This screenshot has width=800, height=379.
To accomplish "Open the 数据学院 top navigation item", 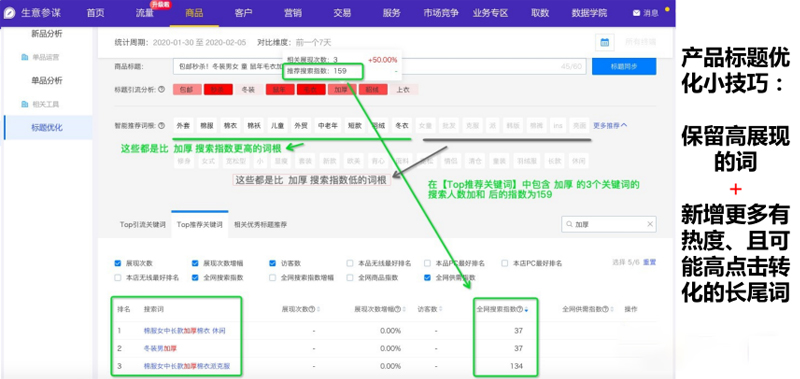I will [x=589, y=13].
